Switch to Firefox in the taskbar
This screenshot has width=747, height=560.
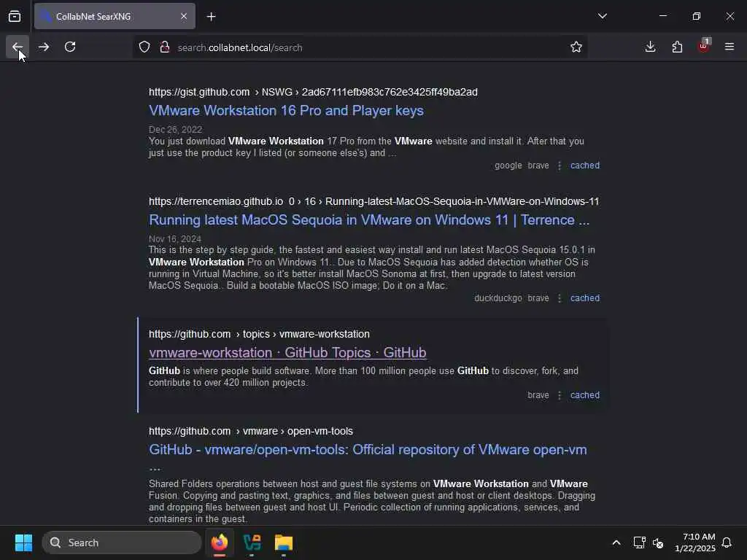[x=219, y=542]
